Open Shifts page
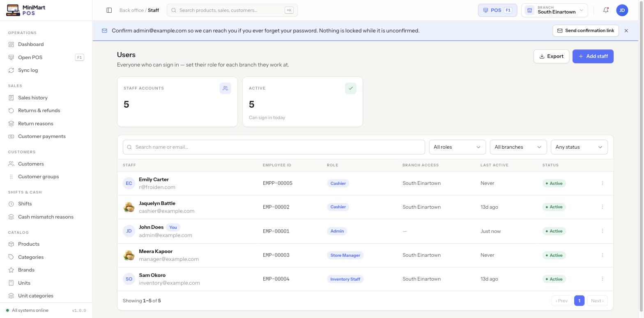Screen dimensions: 644x318 click(46, 204)
